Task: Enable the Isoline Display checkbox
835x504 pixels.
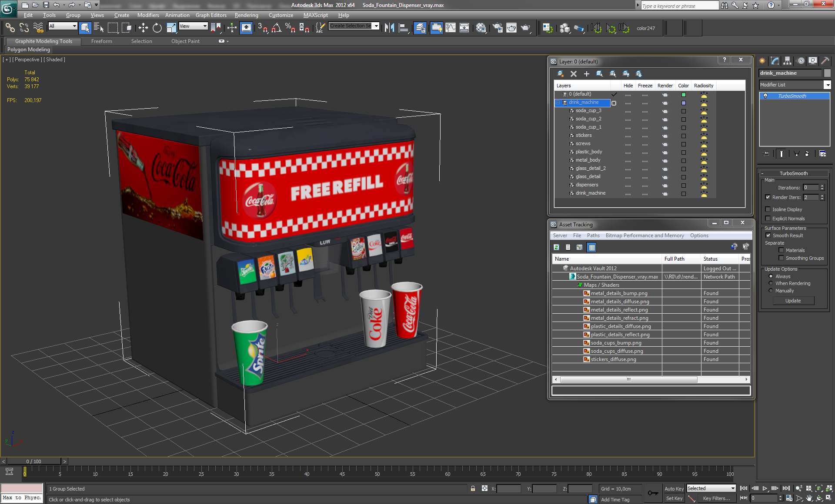Action: click(x=768, y=209)
